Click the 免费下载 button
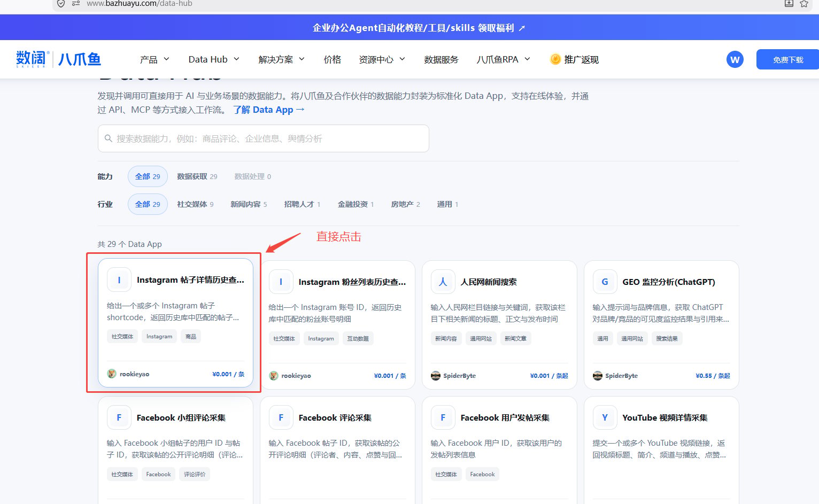Viewport: 819px width, 504px height. [787, 59]
